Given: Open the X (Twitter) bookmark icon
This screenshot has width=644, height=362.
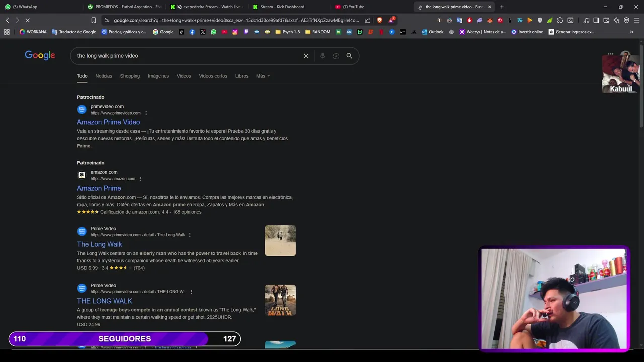Looking at the screenshot, I should point(203,32).
